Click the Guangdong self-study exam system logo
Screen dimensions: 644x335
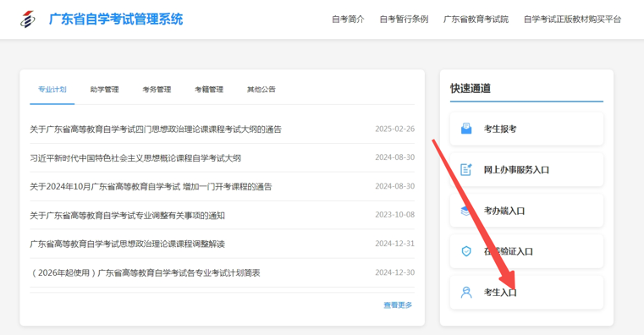(x=28, y=19)
